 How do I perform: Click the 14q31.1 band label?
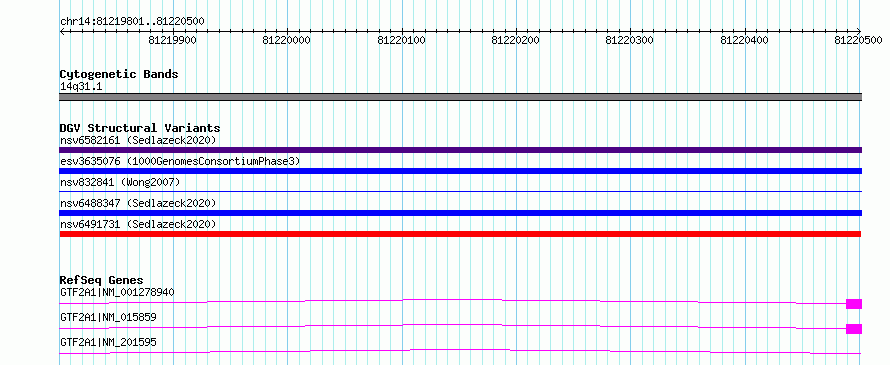81,87
